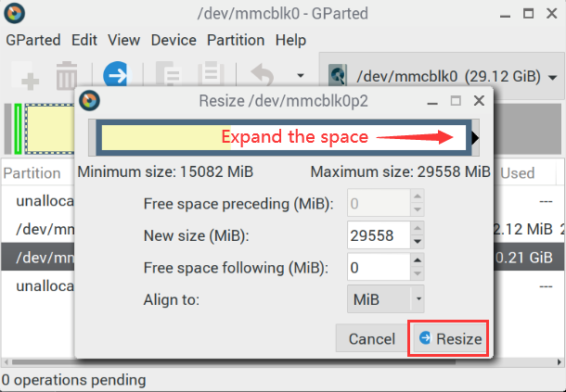Confirm with the Resize button
Screen dimensions: 566x392
[x=449, y=338]
